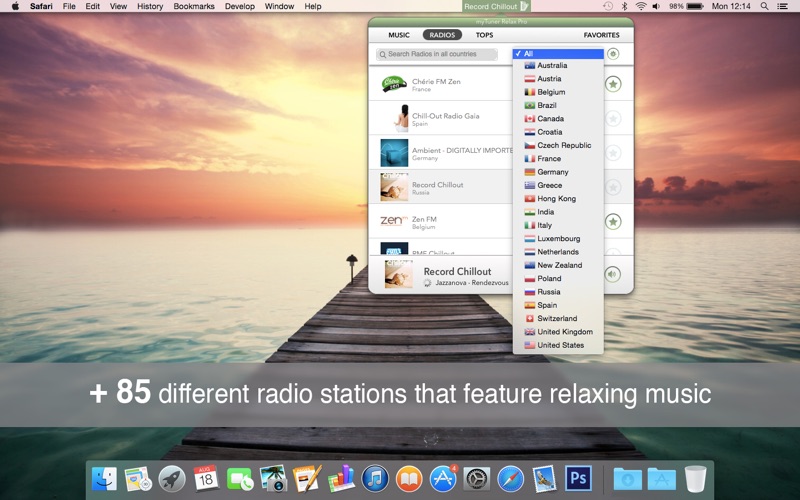Open the Apple menu
Viewport: 800px width, 500px height.
(15, 6)
